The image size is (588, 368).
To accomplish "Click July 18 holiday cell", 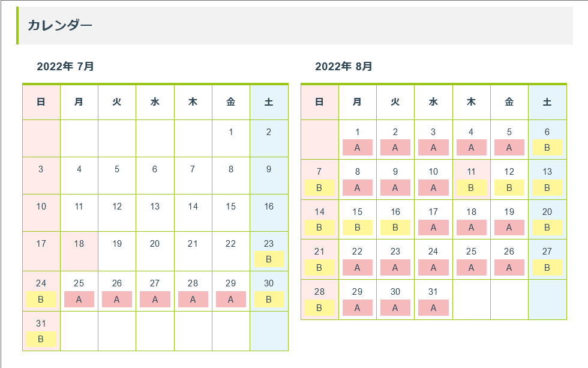I will pyautogui.click(x=79, y=250).
